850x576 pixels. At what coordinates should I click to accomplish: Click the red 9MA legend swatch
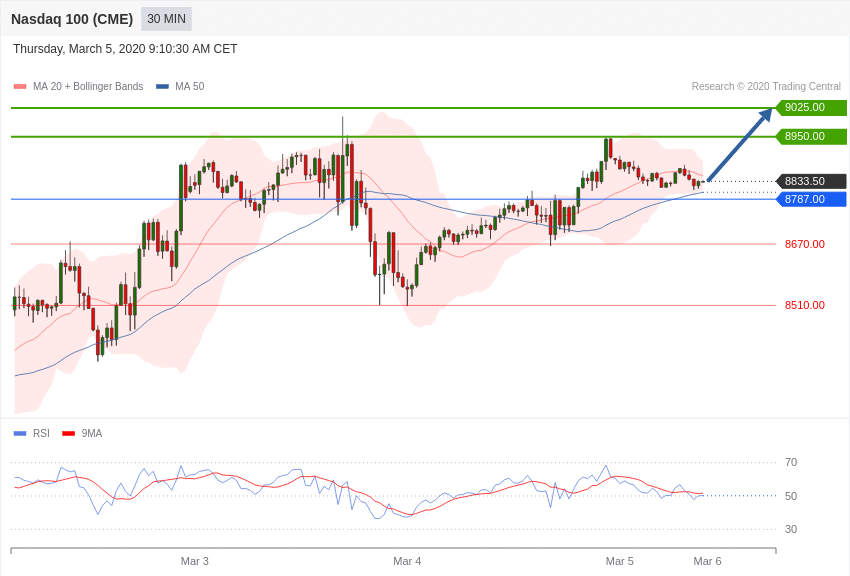click(x=68, y=433)
